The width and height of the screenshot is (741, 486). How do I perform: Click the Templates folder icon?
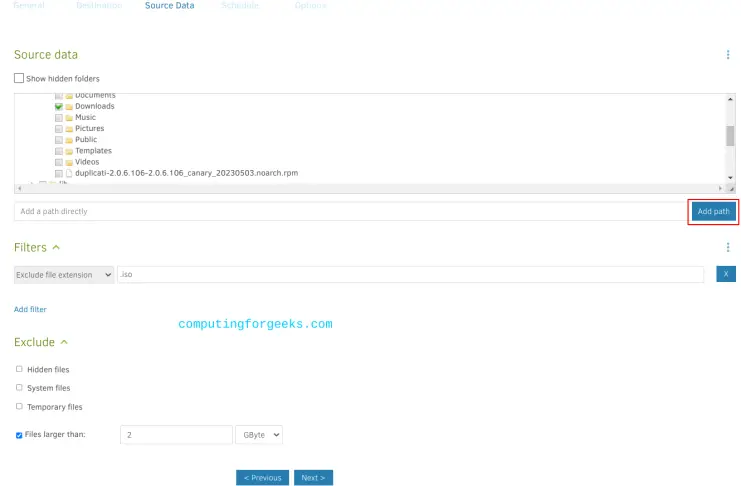pos(69,151)
